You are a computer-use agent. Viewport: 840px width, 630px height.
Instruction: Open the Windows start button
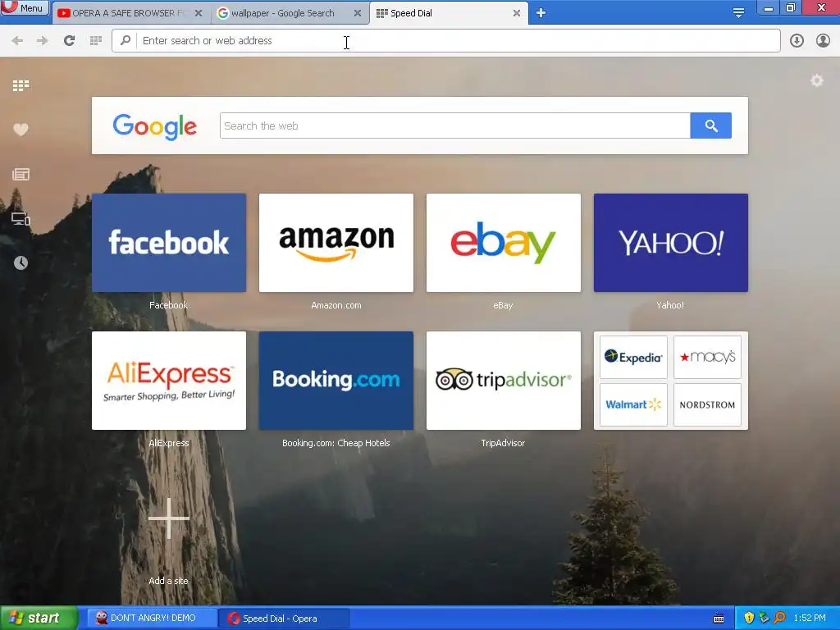pos(38,618)
